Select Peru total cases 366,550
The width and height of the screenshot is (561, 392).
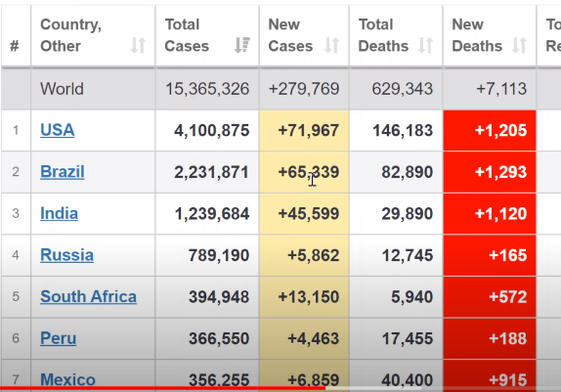[219, 338]
